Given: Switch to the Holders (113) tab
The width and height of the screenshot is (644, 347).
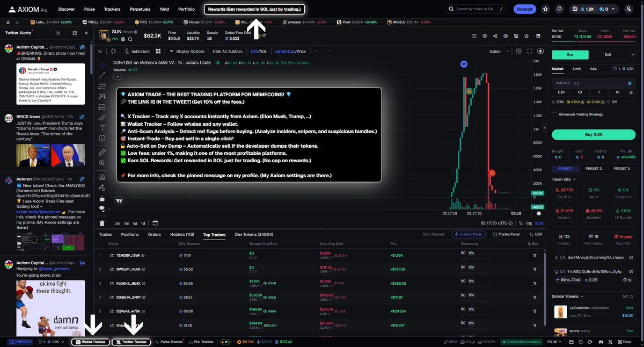Looking at the screenshot, I should click(x=182, y=234).
